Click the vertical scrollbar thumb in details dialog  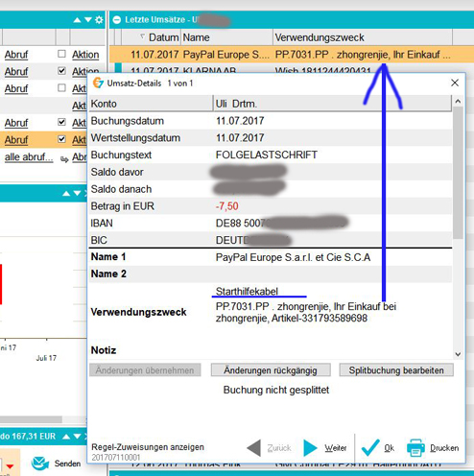click(458, 173)
